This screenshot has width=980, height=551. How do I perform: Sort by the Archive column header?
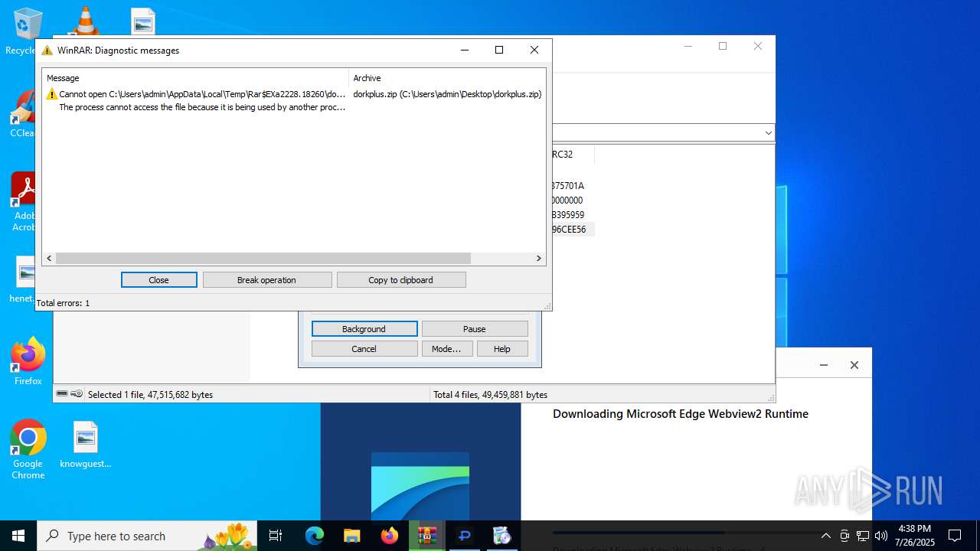point(447,78)
